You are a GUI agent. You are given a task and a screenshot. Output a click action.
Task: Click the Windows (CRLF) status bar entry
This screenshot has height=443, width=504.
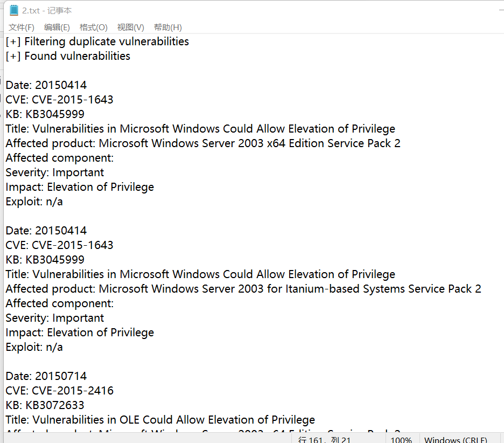[x=456, y=439]
